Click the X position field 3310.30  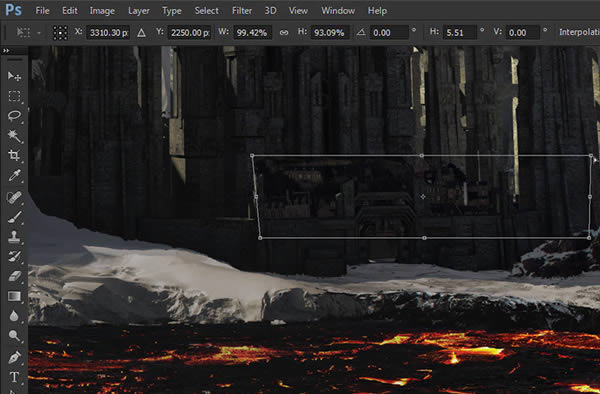click(108, 33)
